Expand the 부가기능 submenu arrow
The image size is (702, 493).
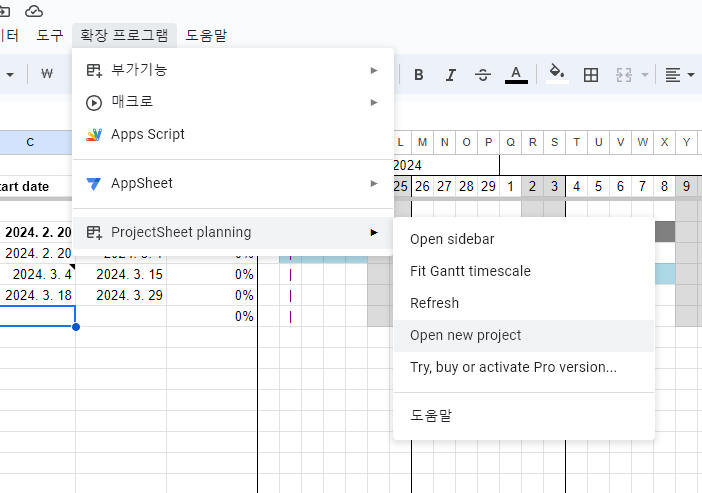pyautogui.click(x=374, y=70)
